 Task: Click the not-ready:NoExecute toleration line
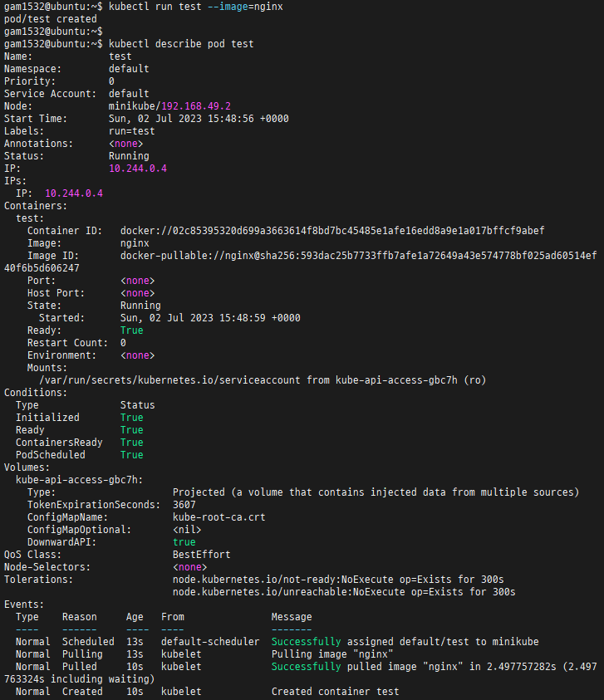(338, 580)
